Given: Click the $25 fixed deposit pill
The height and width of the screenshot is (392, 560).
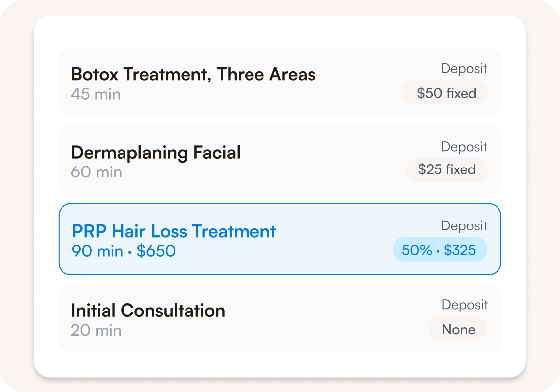Looking at the screenshot, I should [446, 170].
